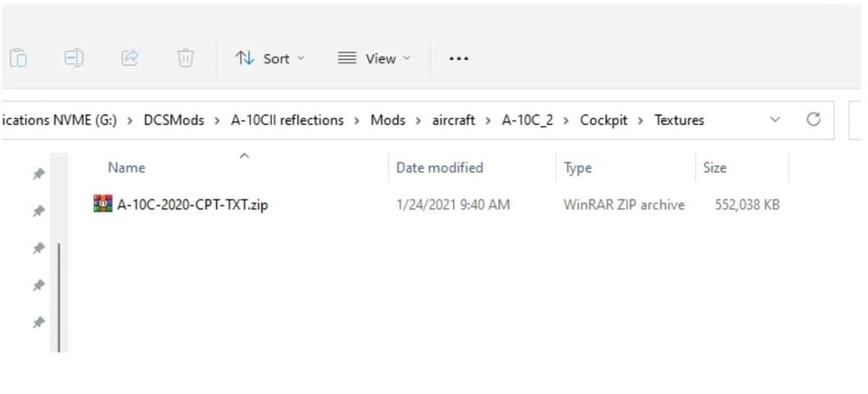The width and height of the screenshot is (868, 394).
Task: Expand address bar history chevron
Action: 775,120
